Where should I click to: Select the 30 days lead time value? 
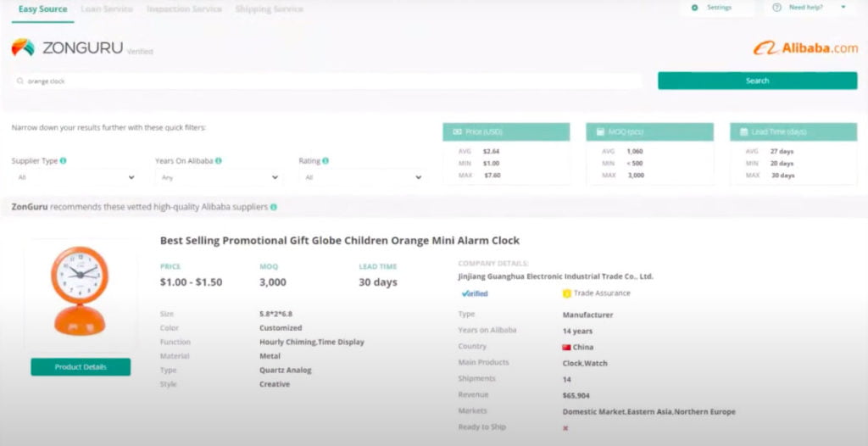pyautogui.click(x=378, y=282)
